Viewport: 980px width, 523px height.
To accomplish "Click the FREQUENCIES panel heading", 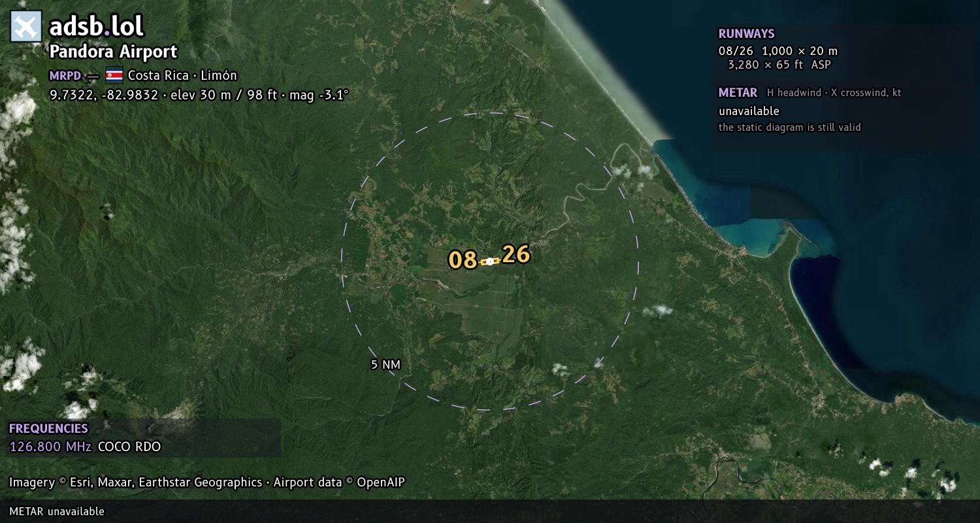I will coord(48,429).
